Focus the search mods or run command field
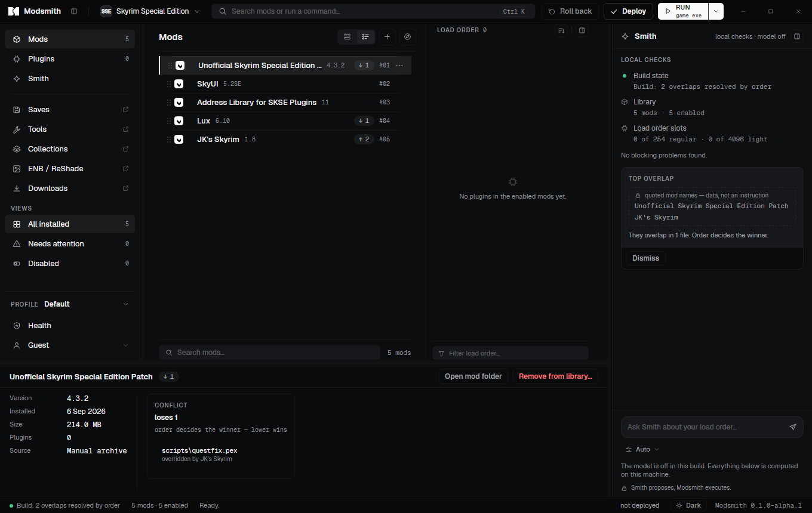 [373, 11]
